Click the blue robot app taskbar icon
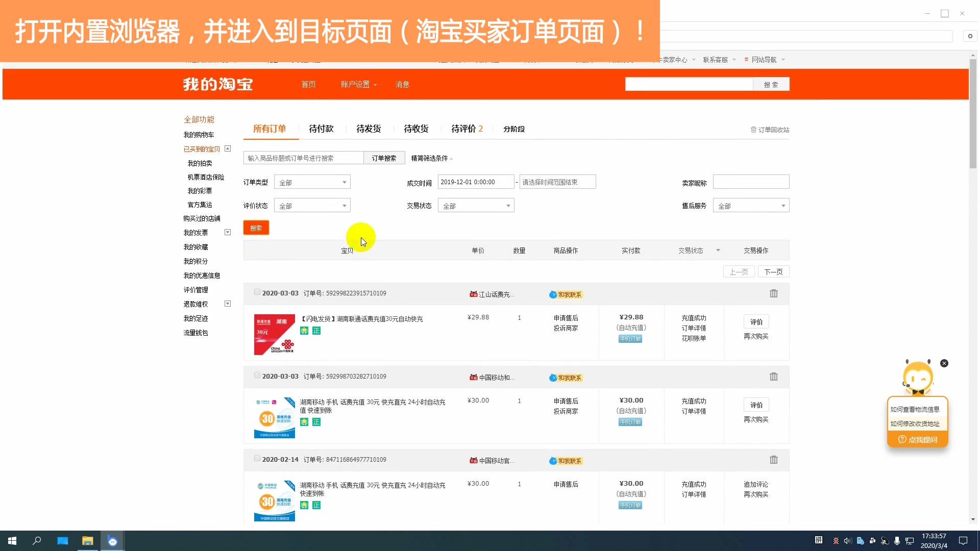This screenshot has height=551, width=980. point(113,541)
